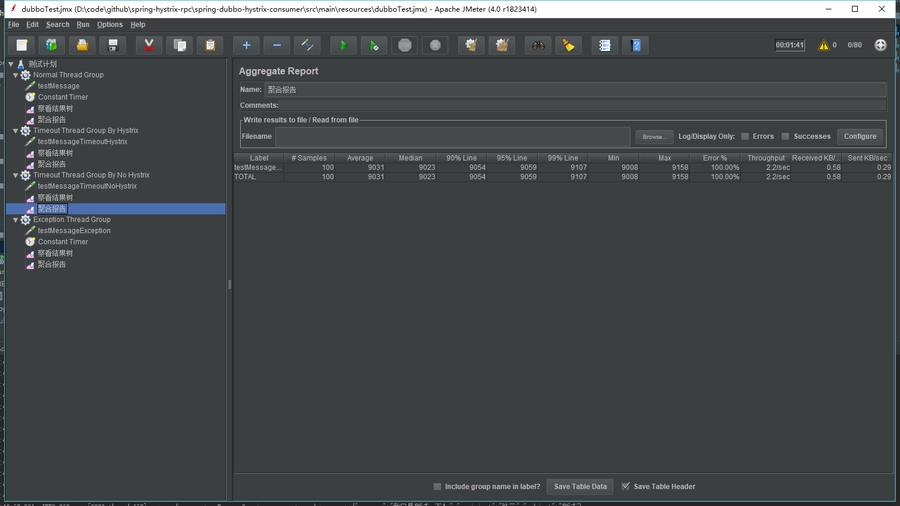Toggle the Save Table Header checkbox
Viewport: 900px width, 506px height.
click(x=626, y=486)
